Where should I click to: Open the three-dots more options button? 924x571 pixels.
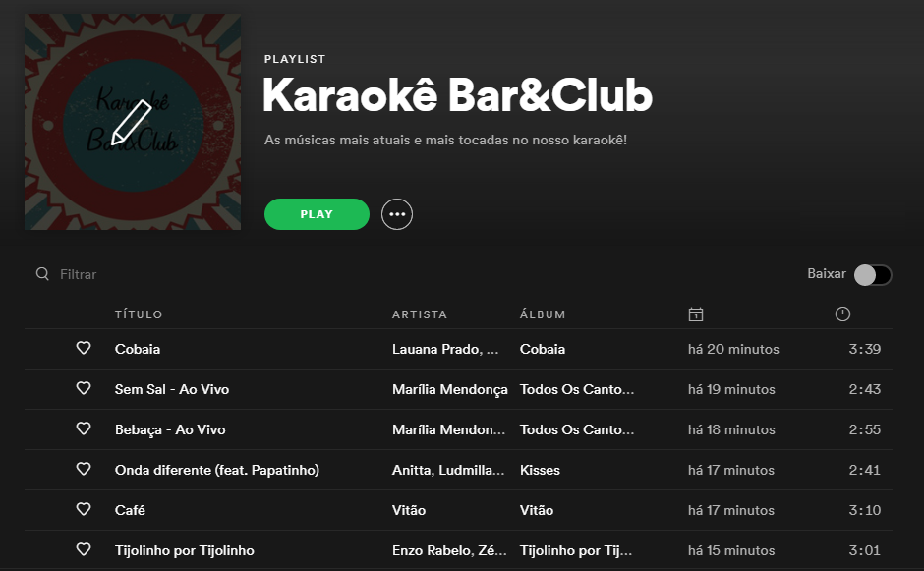pos(397,214)
